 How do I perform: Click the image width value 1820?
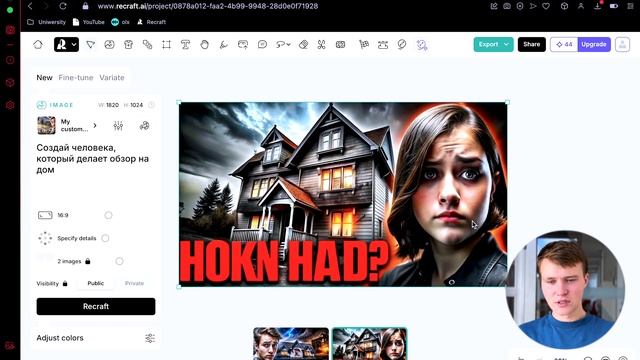tap(112, 105)
